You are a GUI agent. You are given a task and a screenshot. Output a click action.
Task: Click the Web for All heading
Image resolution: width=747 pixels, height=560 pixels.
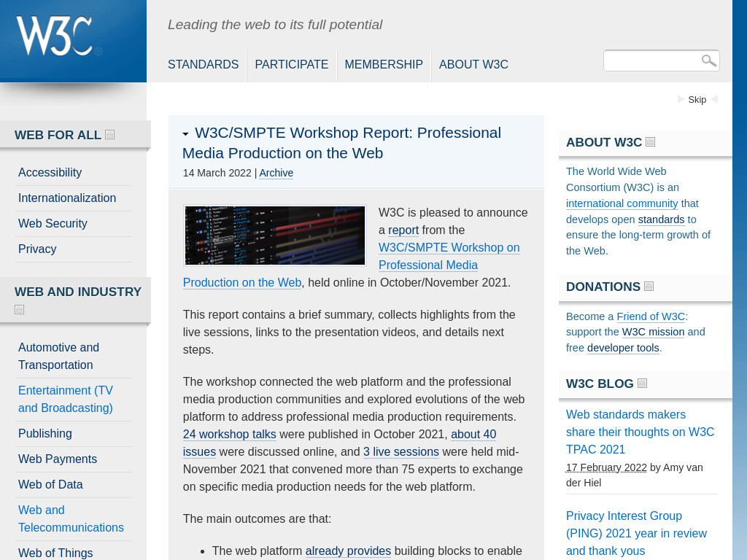tap(58, 135)
